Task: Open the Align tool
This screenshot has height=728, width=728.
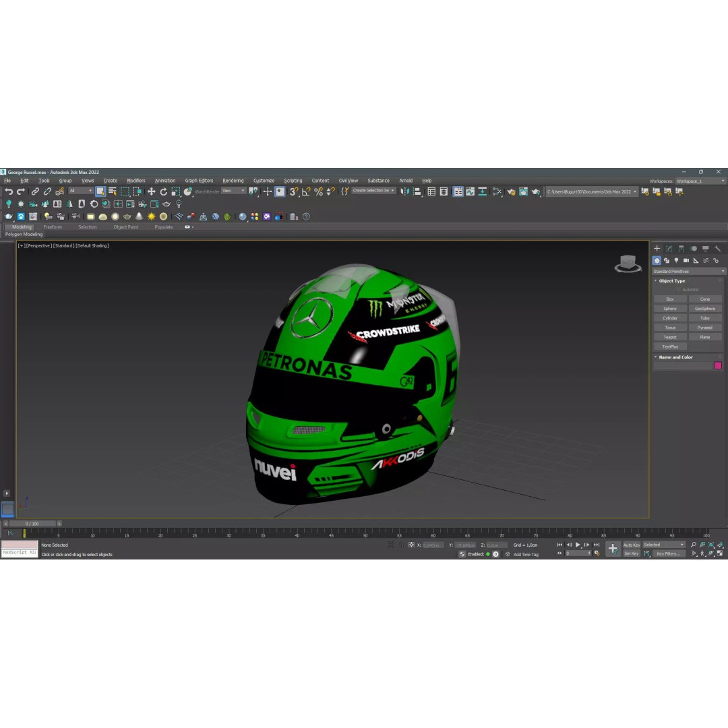Action: click(417, 191)
